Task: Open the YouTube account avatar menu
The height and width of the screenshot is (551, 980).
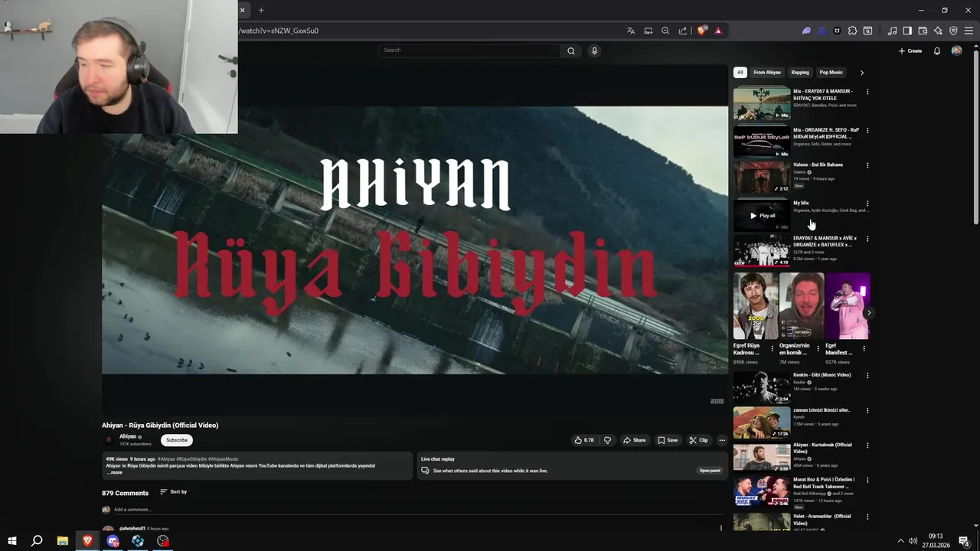Action: [x=956, y=51]
